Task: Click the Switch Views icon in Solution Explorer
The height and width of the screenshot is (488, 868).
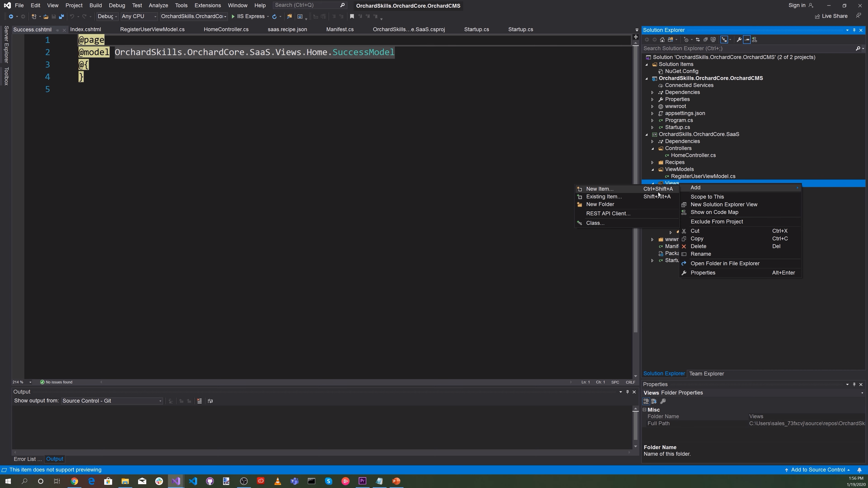Action: click(x=670, y=40)
